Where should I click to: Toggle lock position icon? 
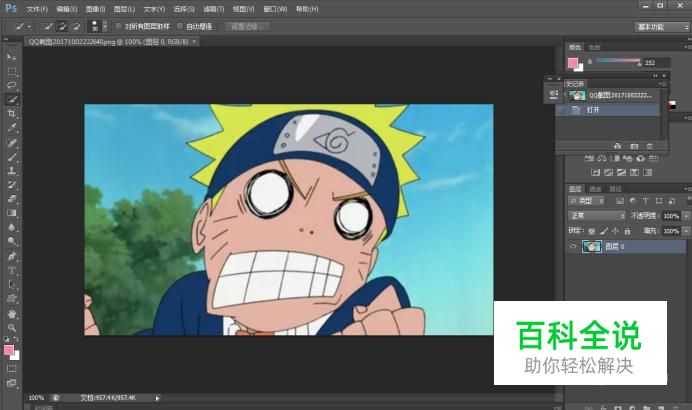click(x=615, y=230)
